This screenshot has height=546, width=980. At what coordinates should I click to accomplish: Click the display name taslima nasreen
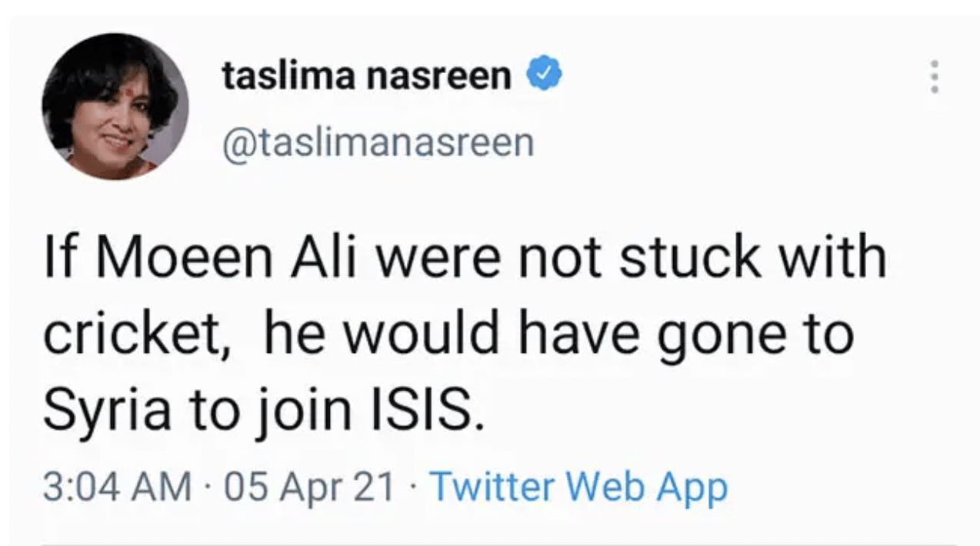[x=366, y=76]
